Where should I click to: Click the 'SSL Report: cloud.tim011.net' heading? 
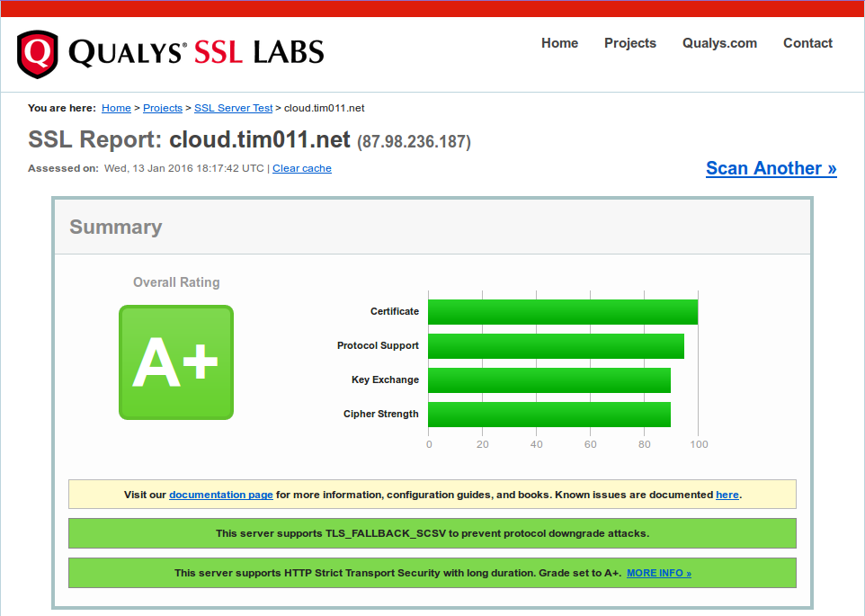pyautogui.click(x=189, y=139)
